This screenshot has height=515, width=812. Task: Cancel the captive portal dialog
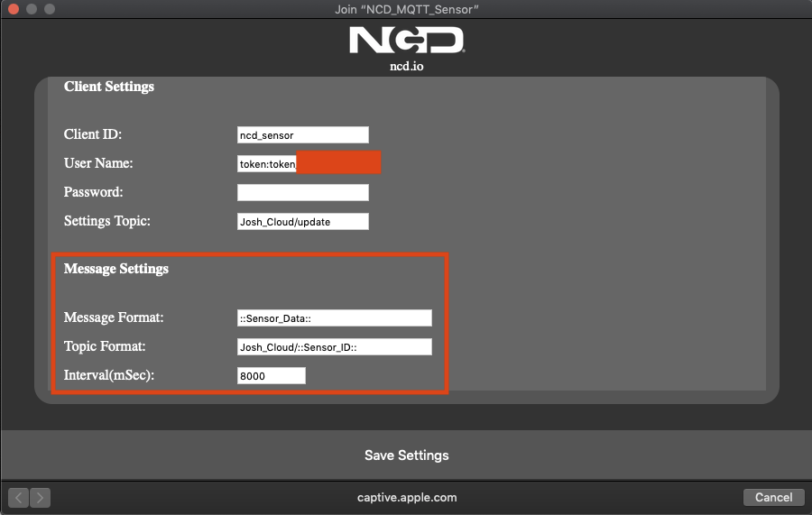[774, 497]
